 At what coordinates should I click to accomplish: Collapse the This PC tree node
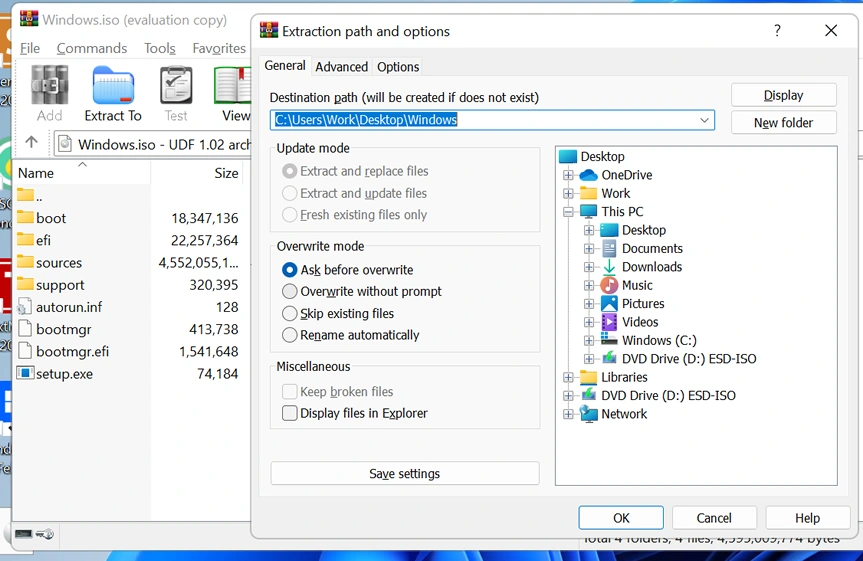[x=568, y=212]
